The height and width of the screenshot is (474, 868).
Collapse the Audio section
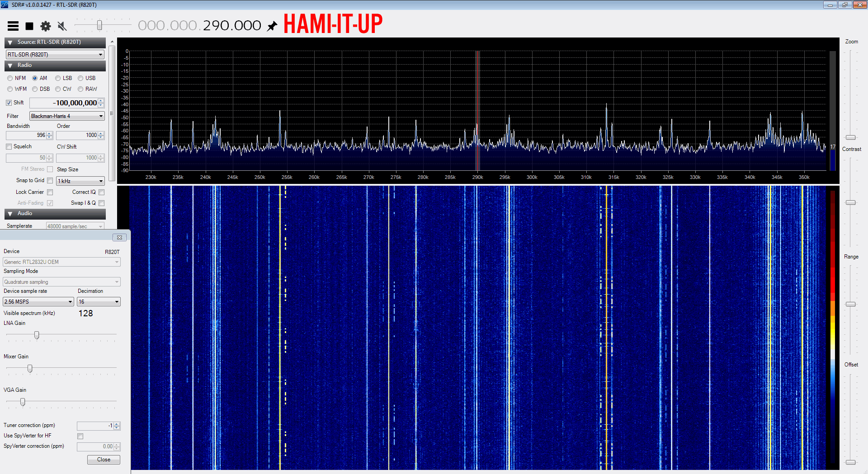click(10, 214)
